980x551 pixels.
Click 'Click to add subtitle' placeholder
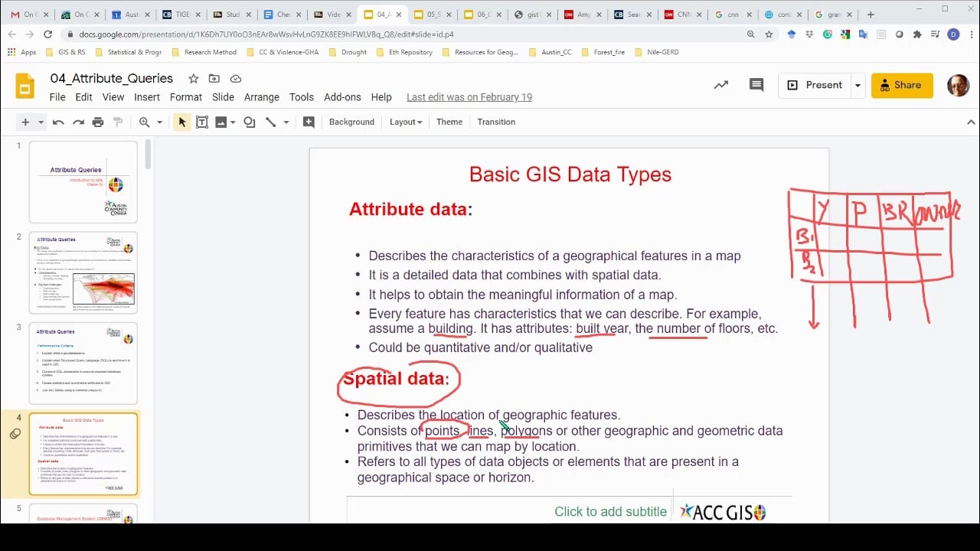(x=610, y=512)
